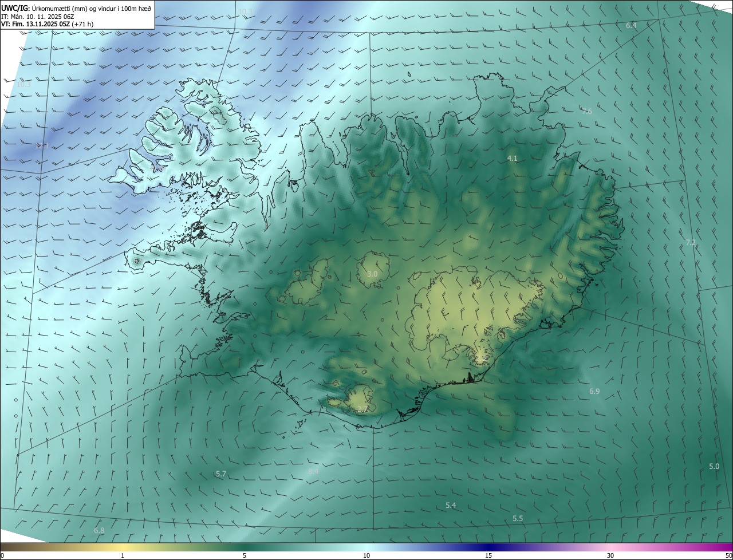
Task: Click the color scale tick labeled 10
Action: (366, 555)
